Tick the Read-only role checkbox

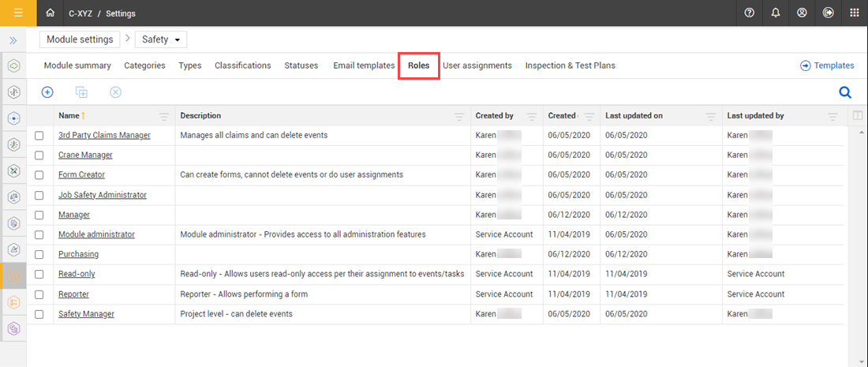(x=39, y=275)
